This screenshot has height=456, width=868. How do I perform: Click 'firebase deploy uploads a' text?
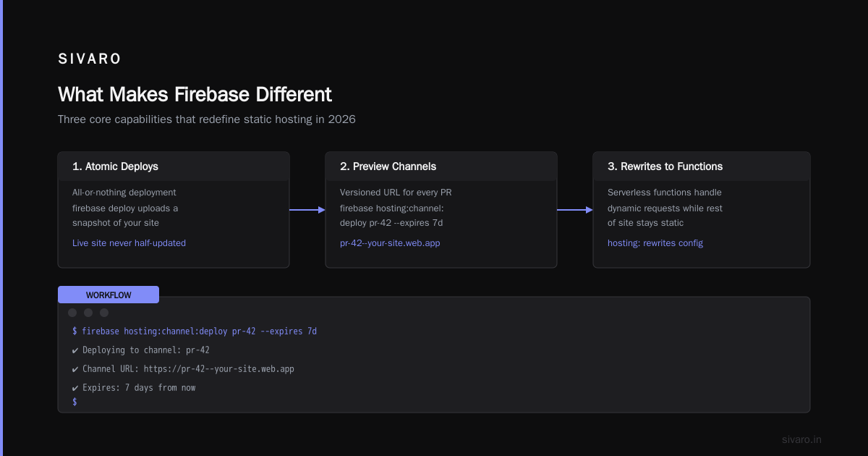(125, 208)
